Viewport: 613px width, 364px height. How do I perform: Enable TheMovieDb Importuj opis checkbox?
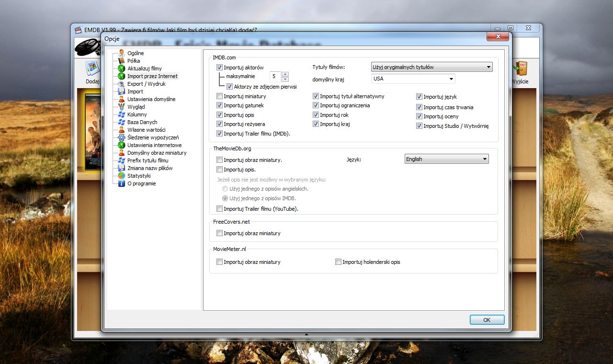pyautogui.click(x=219, y=170)
